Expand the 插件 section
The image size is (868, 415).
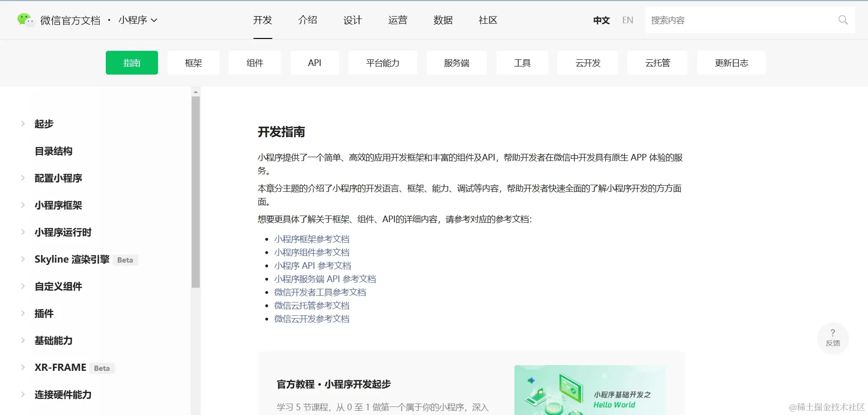pyautogui.click(x=23, y=313)
